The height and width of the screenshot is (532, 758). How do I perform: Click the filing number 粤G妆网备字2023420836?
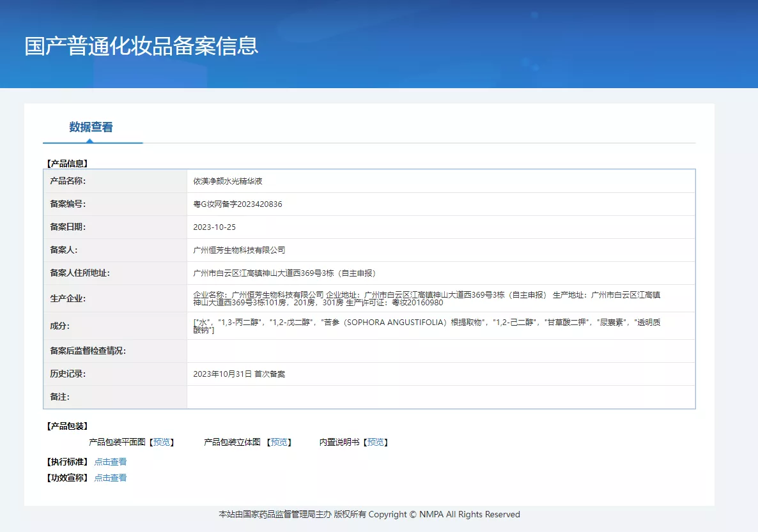pyautogui.click(x=238, y=204)
